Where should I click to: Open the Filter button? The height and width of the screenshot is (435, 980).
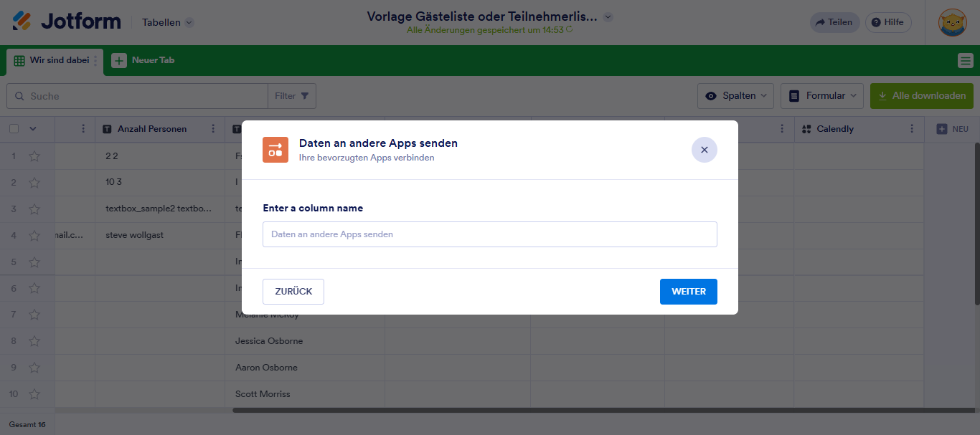(x=292, y=96)
